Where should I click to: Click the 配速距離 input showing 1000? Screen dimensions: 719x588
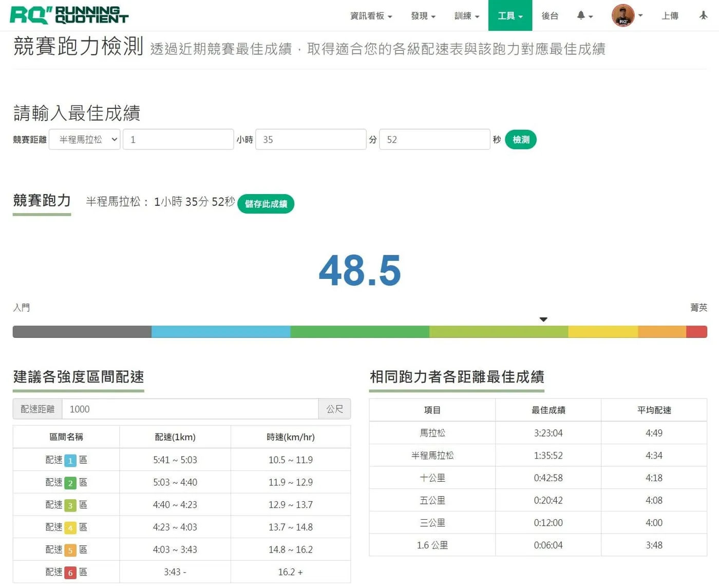[x=190, y=409]
